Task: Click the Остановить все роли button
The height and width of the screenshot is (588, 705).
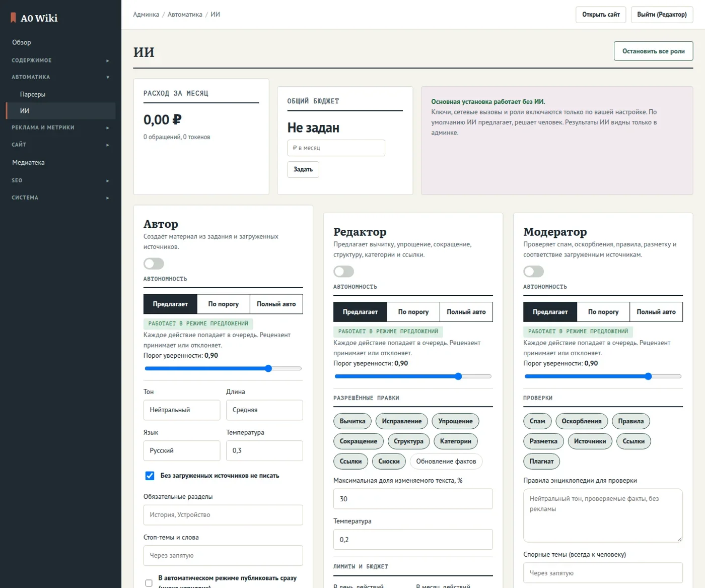Action: (x=653, y=51)
